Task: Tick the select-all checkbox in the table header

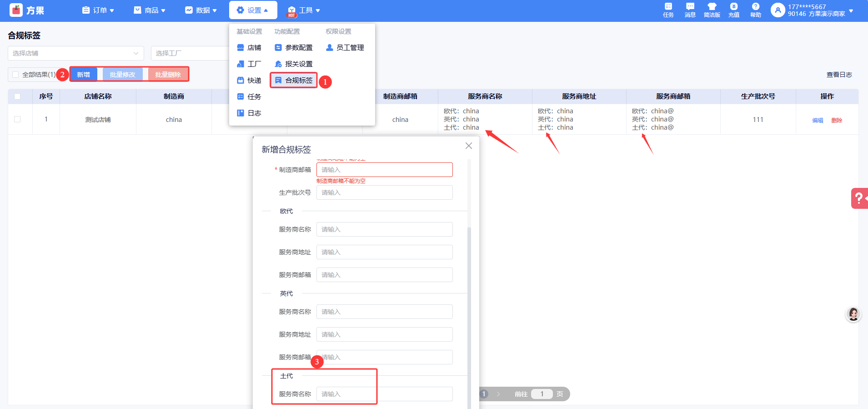Action: (17, 96)
